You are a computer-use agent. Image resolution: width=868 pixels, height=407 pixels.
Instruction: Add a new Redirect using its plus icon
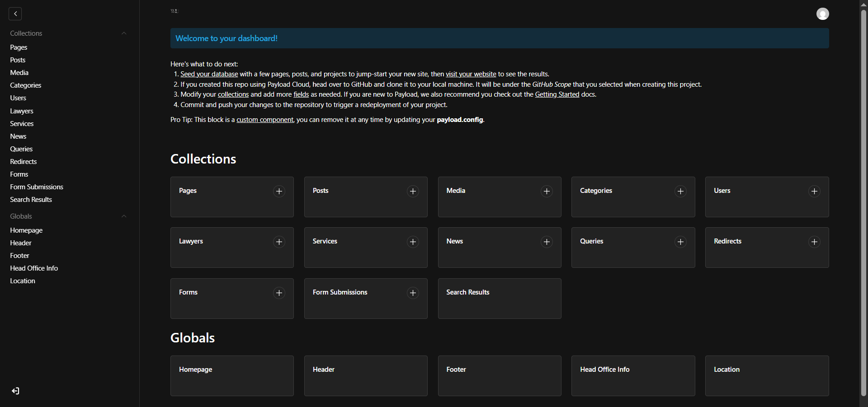pyautogui.click(x=814, y=242)
